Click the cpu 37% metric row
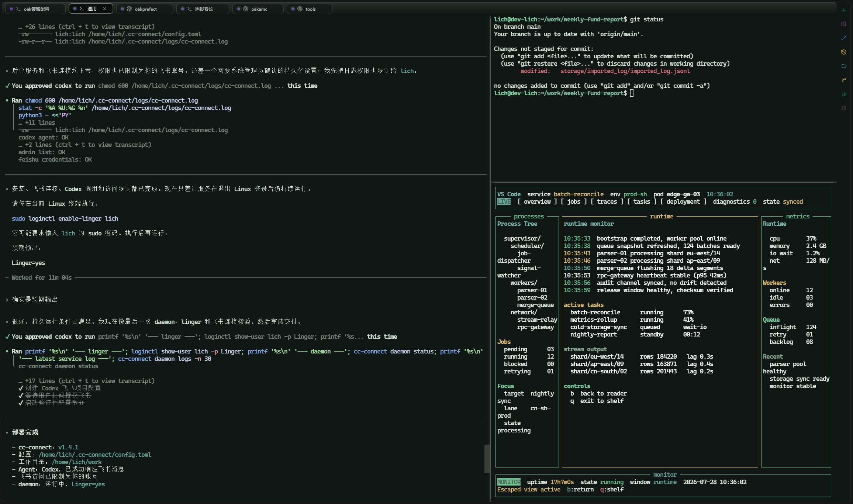Screen dimensions: 853x504 pyautogui.click(x=793, y=239)
